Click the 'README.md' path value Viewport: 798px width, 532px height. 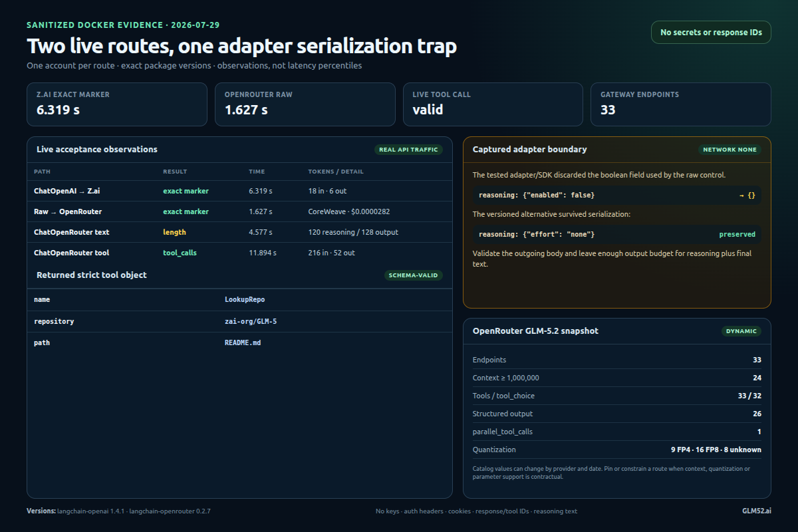pos(243,342)
